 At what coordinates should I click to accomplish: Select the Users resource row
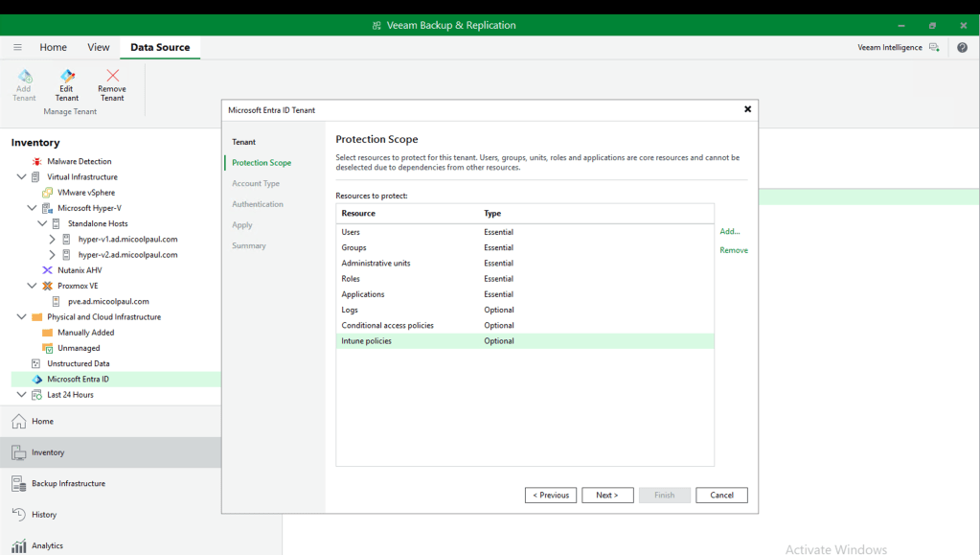(525, 232)
